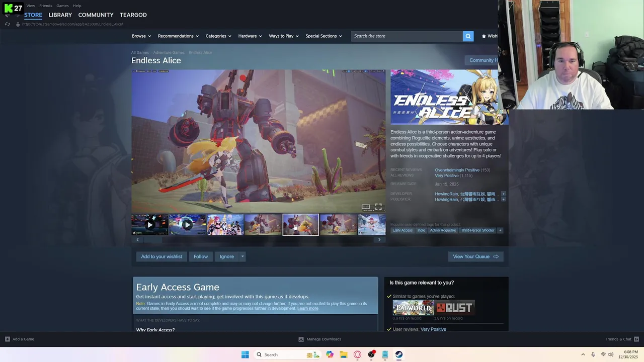Click the Ignore button

[x=227, y=256]
